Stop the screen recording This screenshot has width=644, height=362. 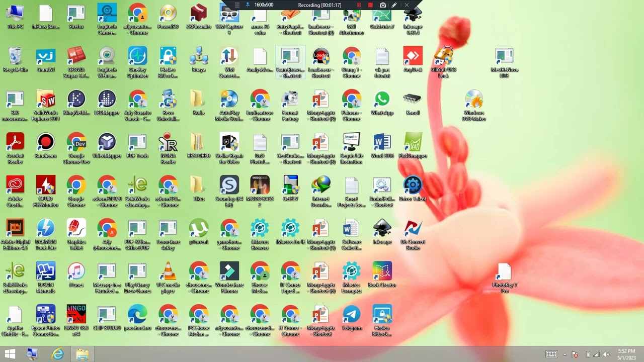point(370,5)
